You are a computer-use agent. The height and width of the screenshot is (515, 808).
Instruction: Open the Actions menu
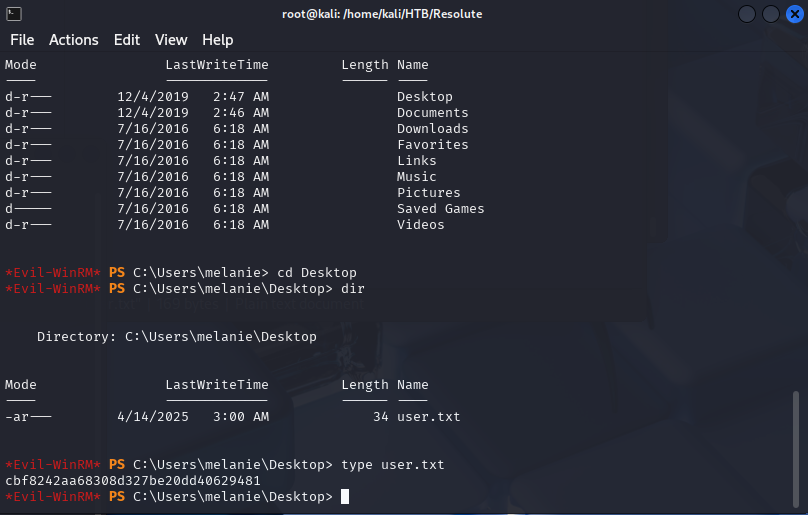pyautogui.click(x=74, y=40)
